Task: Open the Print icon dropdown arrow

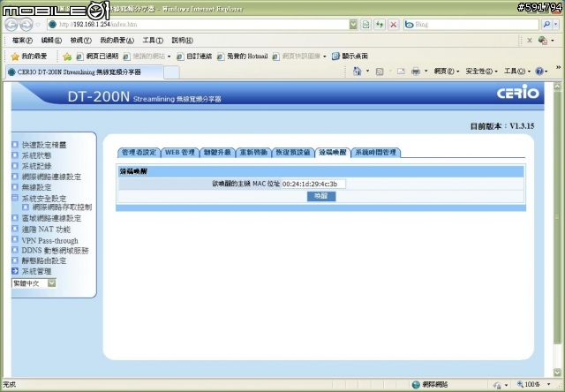Action: (426, 72)
